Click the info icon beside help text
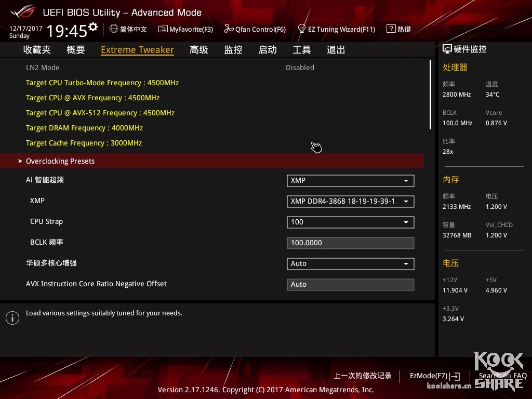This screenshot has width=532, height=399. pos(12,318)
